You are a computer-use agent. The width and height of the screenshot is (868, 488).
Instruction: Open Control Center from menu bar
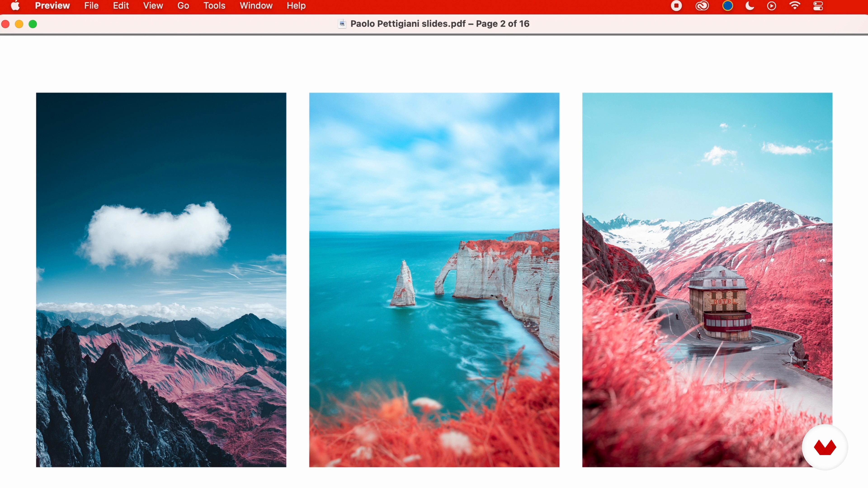coord(818,6)
